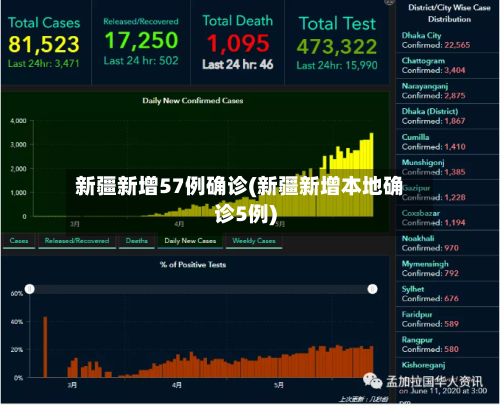Click the range slider track bar
Image resolution: width=500 pixels, height=405 pixels.
201,289
